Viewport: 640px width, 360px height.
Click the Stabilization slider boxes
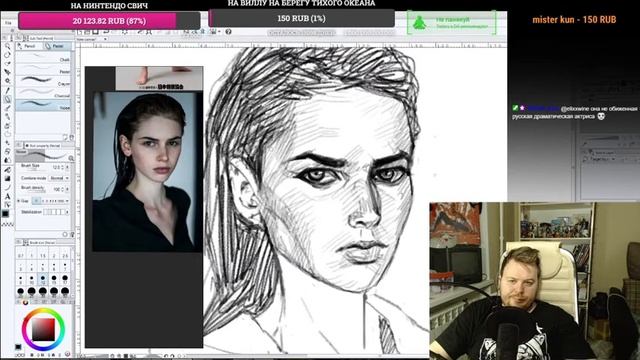click(x=55, y=212)
